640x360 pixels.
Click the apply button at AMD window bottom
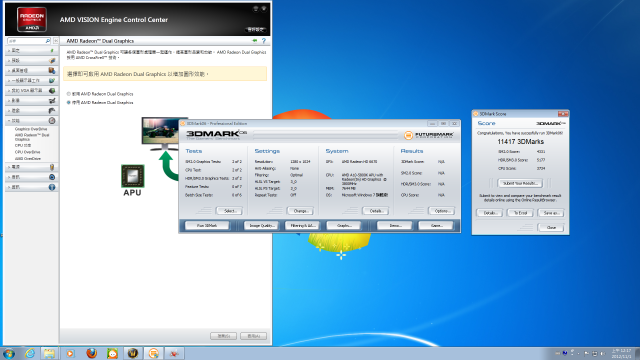click(253, 336)
